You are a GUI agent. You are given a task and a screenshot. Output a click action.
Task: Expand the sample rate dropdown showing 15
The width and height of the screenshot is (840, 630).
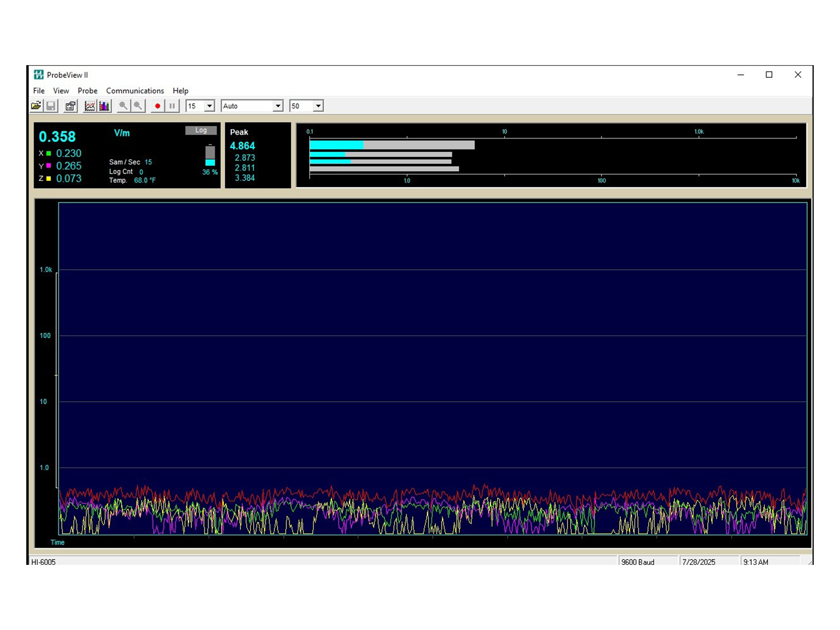[x=209, y=106]
